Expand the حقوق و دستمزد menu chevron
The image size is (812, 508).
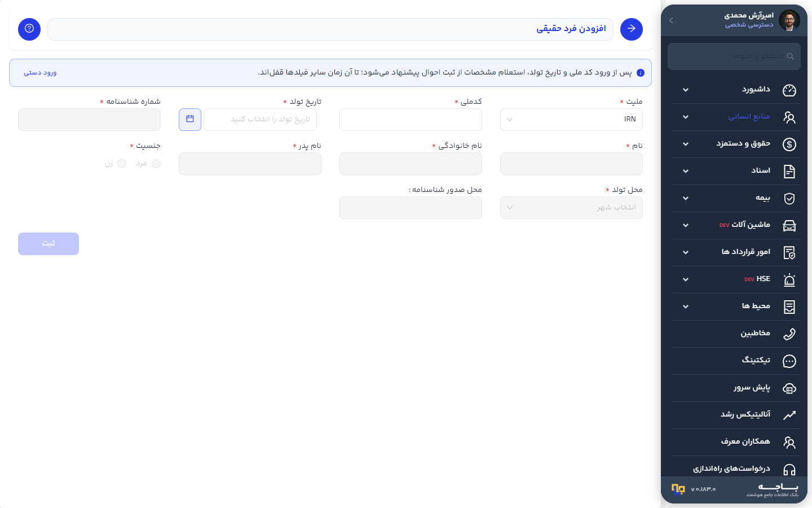click(686, 144)
